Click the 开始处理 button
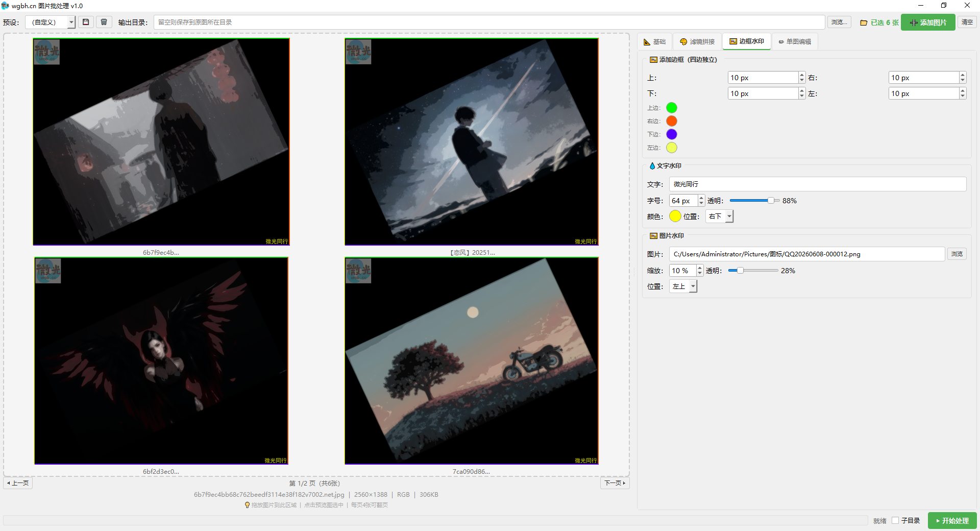This screenshot has width=980, height=531. (952, 521)
